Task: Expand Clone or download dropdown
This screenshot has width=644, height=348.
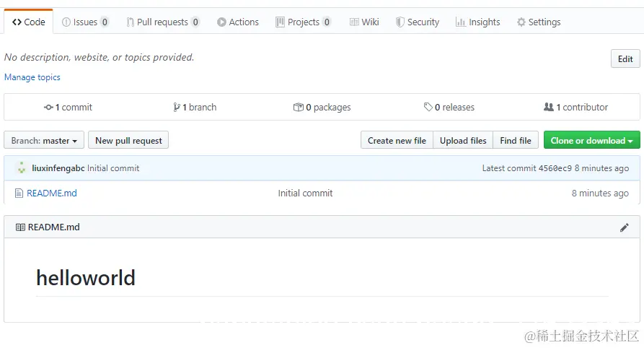Action: point(592,140)
